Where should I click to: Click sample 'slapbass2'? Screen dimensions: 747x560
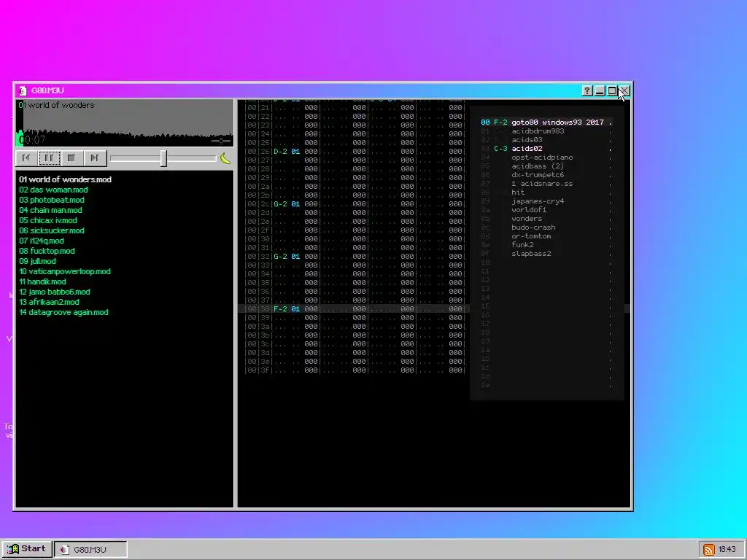coord(531,253)
